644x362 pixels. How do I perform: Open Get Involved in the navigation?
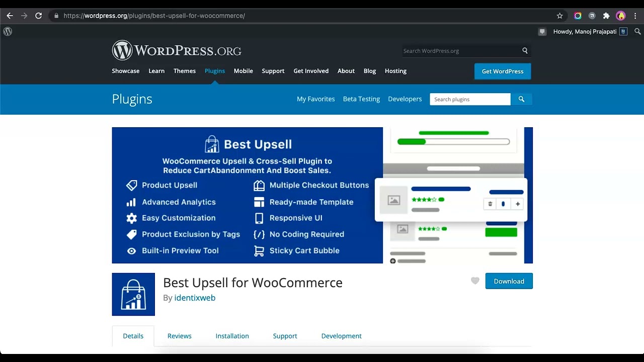(311, 71)
